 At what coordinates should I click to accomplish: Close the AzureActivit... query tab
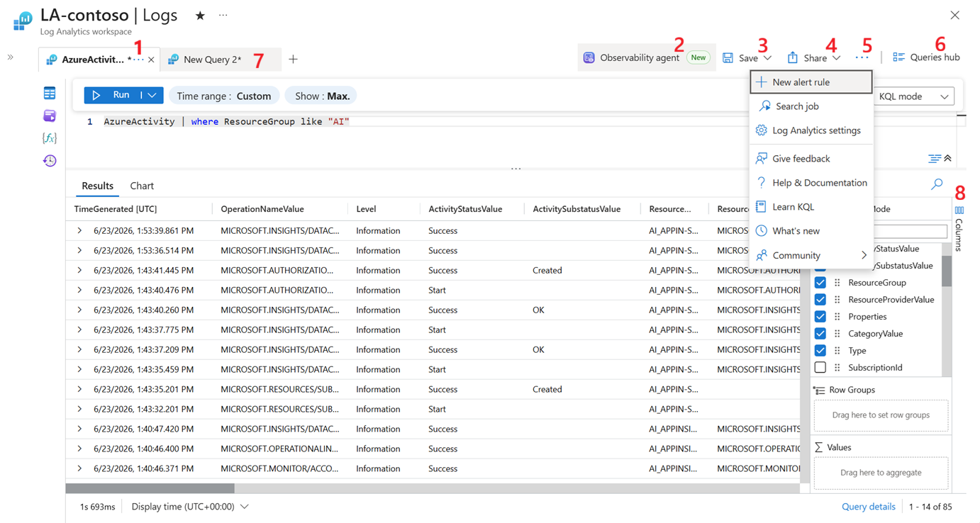click(x=151, y=60)
